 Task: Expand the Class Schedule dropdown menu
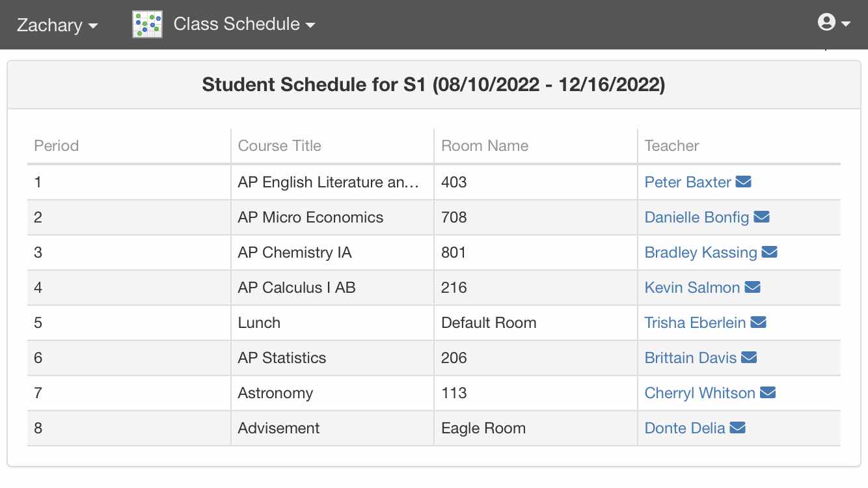click(x=244, y=24)
